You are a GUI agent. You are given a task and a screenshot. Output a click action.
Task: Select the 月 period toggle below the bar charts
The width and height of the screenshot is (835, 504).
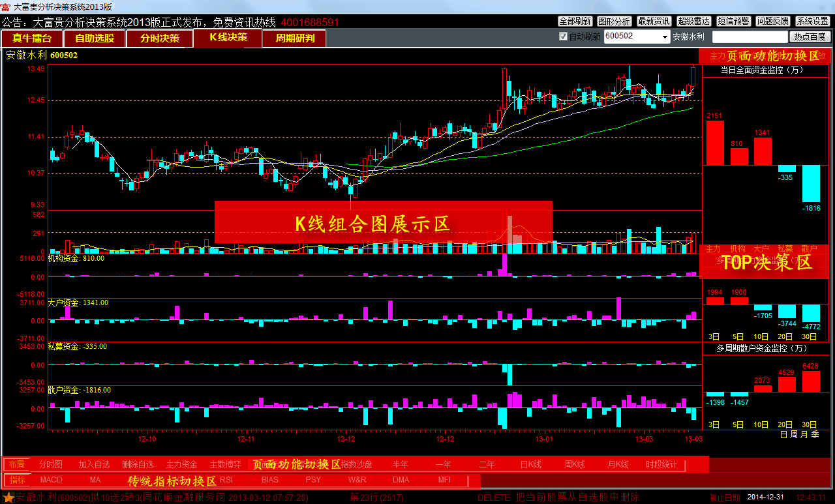click(x=804, y=435)
